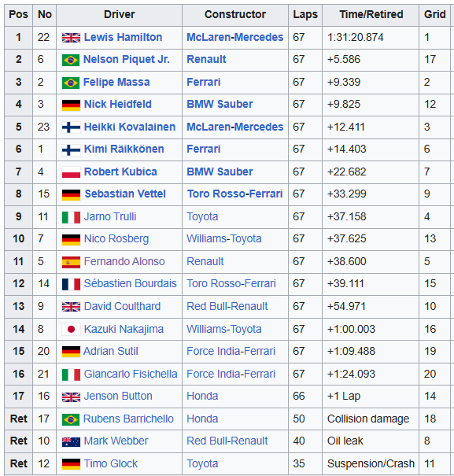The image size is (454, 476).
Task: Follow the Force India-Ferrari link in Sutil's row
Action: click(x=231, y=351)
